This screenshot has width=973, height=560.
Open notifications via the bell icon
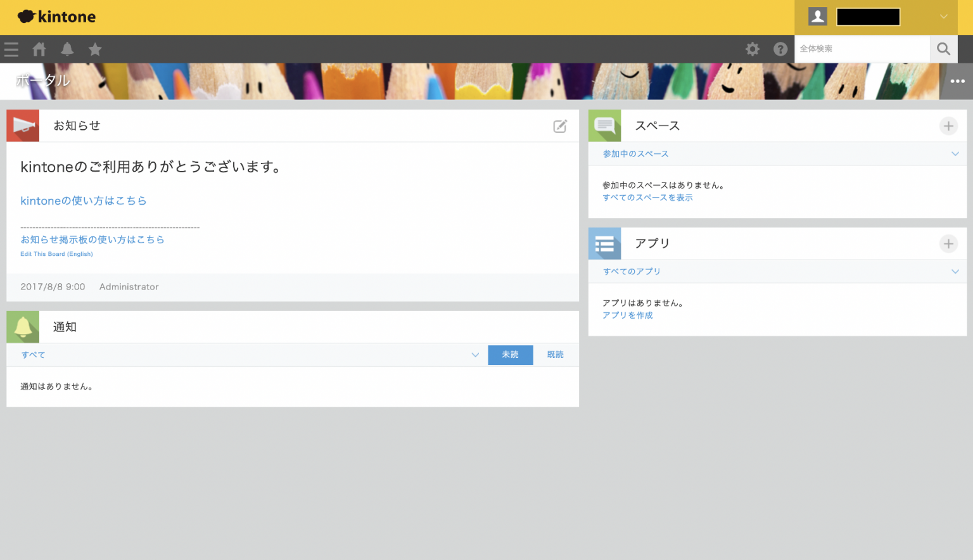click(x=67, y=49)
